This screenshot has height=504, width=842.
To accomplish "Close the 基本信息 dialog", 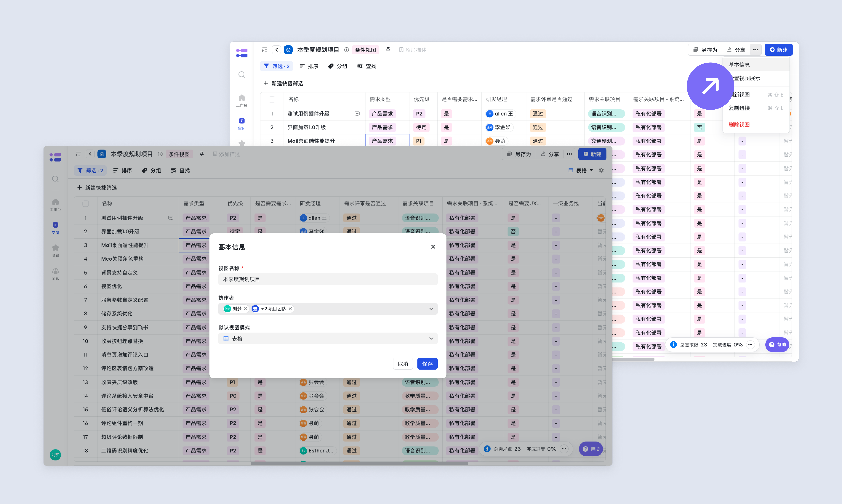I will [x=433, y=247].
